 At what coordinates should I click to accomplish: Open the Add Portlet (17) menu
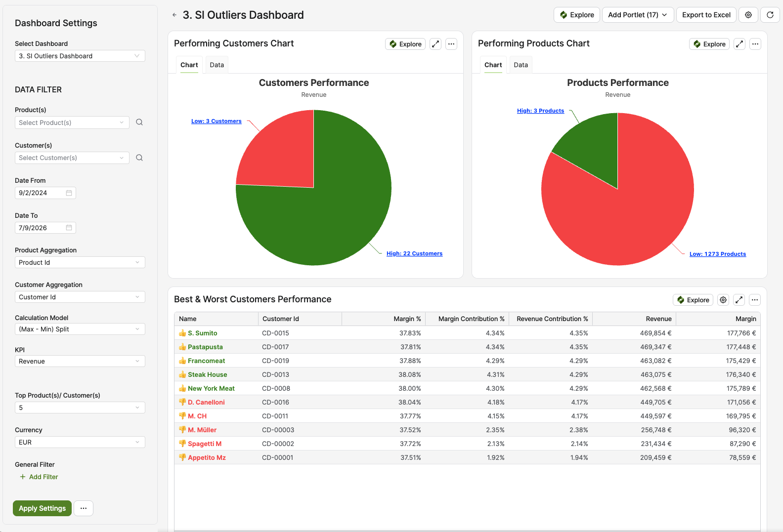[x=638, y=15]
